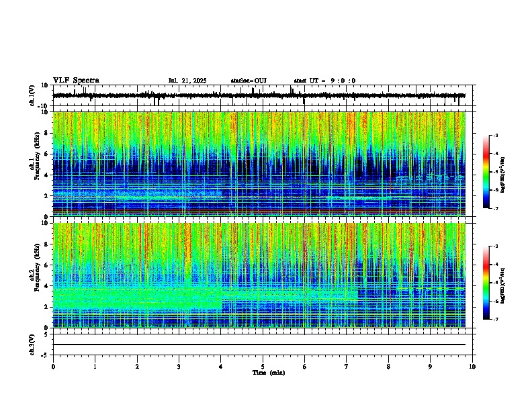Click time axis tick label "1"
This screenshot has height=411, width=532.
point(95,367)
